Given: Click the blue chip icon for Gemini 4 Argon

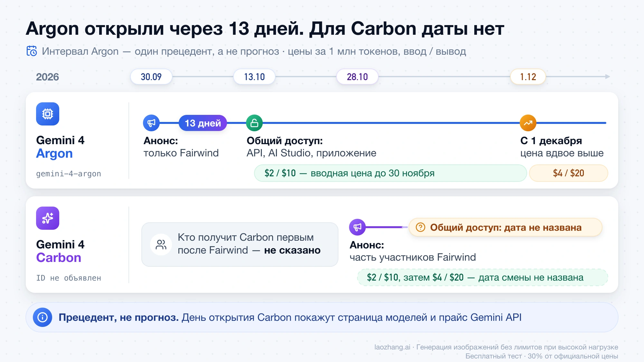Looking at the screenshot, I should tap(48, 114).
